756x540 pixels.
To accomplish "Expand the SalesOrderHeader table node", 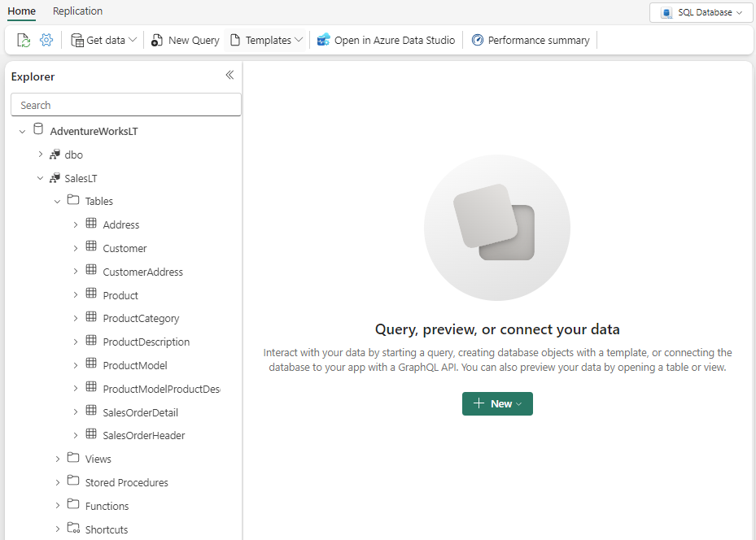I will (x=76, y=435).
